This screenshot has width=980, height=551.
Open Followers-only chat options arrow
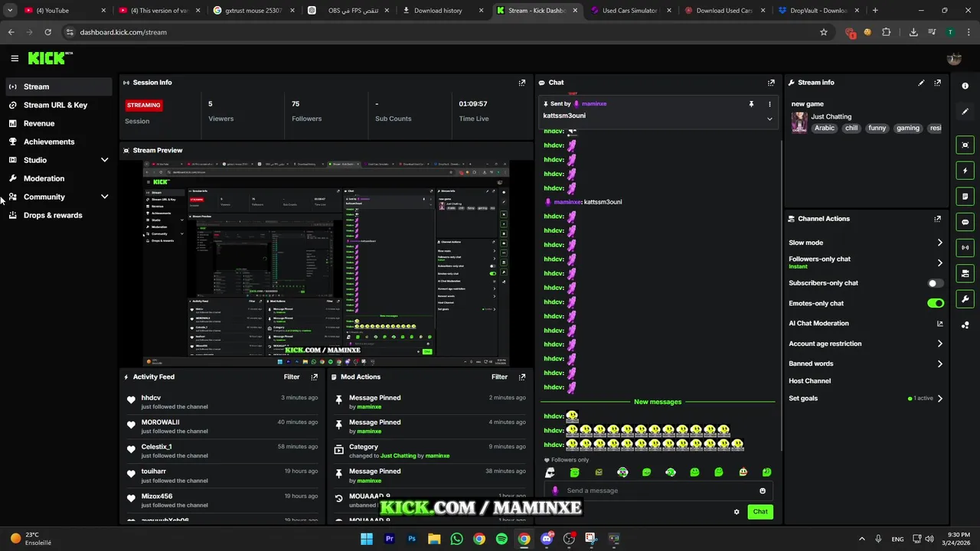click(x=939, y=262)
